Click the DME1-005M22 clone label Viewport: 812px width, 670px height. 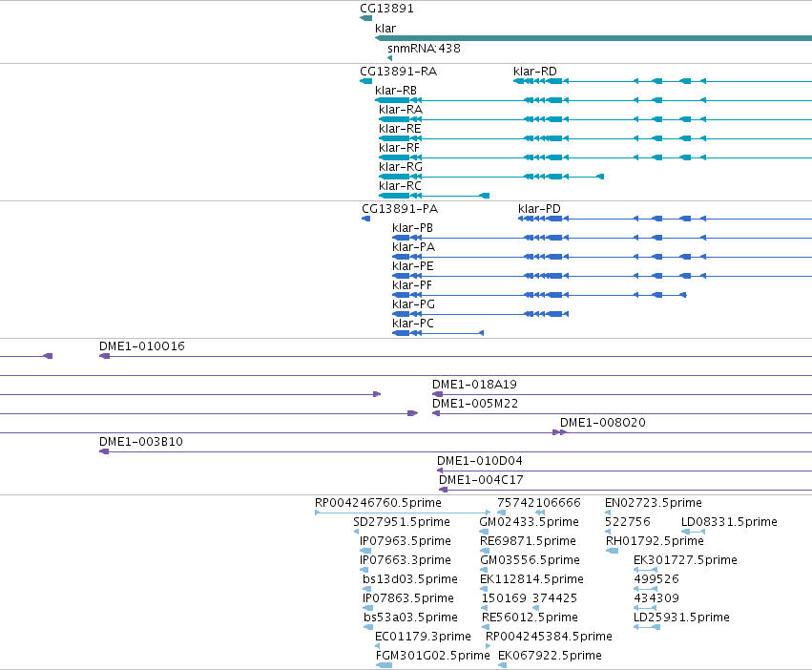[475, 404]
